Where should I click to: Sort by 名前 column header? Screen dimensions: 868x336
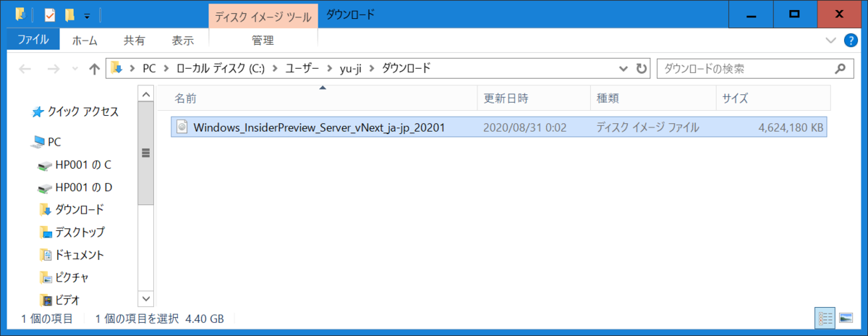pos(324,98)
